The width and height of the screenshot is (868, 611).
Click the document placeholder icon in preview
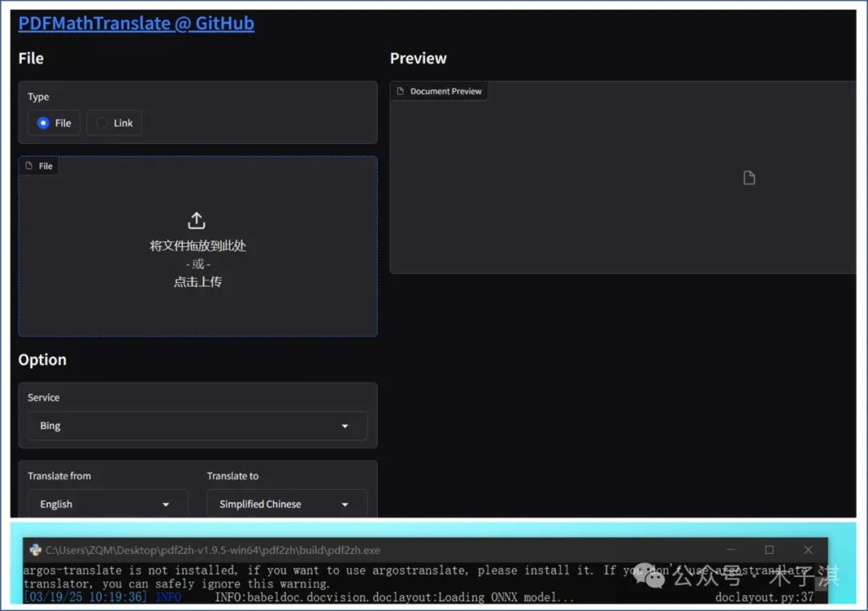click(x=749, y=178)
